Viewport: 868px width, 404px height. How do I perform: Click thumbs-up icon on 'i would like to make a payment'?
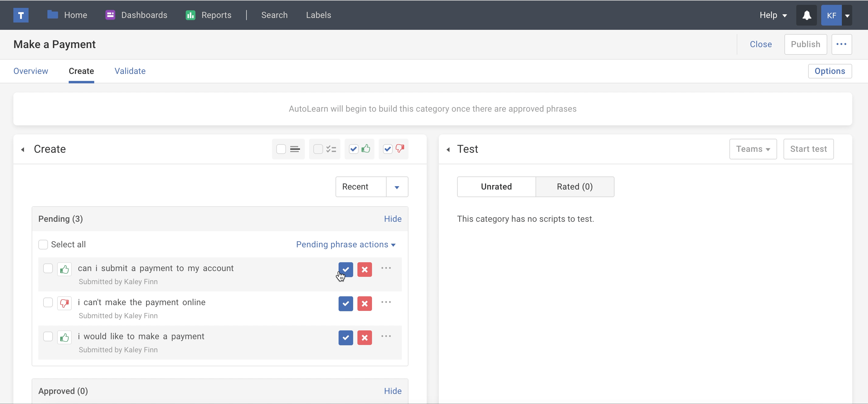coord(64,337)
